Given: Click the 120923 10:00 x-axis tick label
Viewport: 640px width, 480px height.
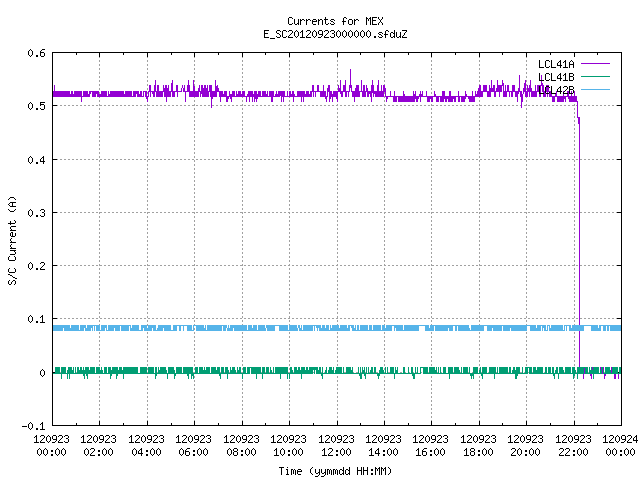Looking at the screenshot, I should click(288, 445).
